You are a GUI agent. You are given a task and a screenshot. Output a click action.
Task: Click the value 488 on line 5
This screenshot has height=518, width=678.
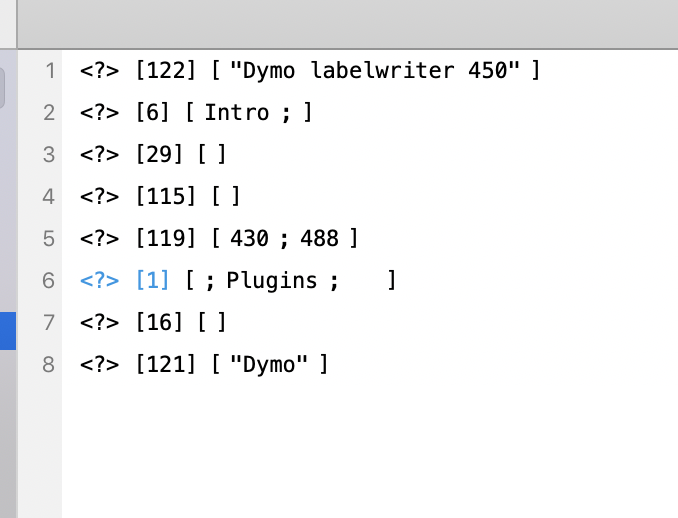click(320, 239)
